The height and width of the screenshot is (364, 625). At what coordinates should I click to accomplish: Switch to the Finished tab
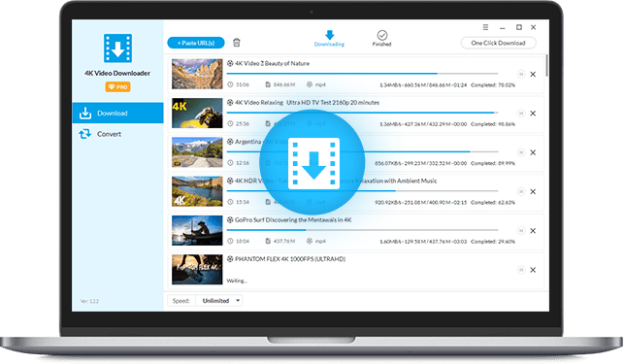tap(381, 38)
